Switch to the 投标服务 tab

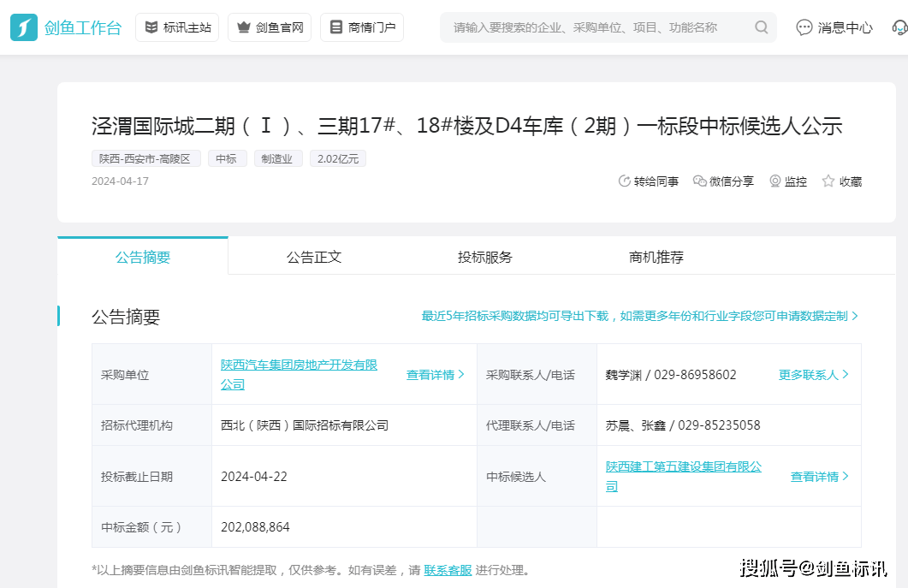485,257
